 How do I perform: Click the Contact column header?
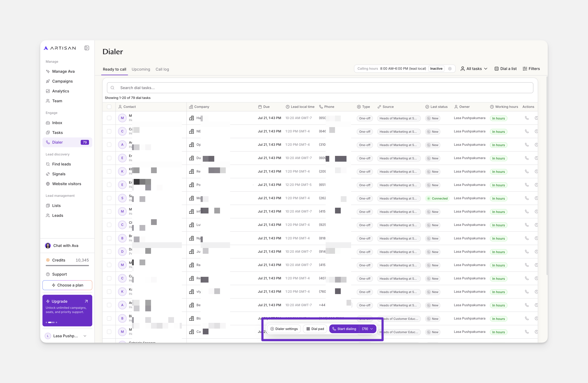(x=127, y=107)
